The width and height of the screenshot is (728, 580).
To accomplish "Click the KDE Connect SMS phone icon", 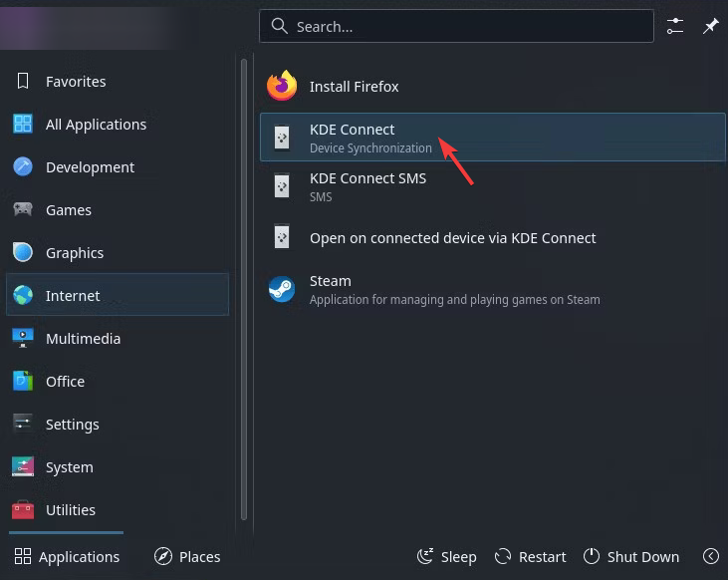I will pyautogui.click(x=282, y=186).
